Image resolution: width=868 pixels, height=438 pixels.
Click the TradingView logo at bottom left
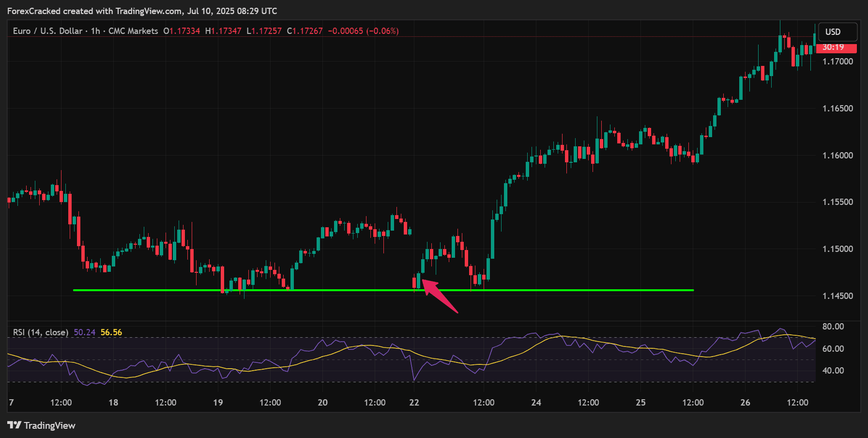[x=42, y=425]
